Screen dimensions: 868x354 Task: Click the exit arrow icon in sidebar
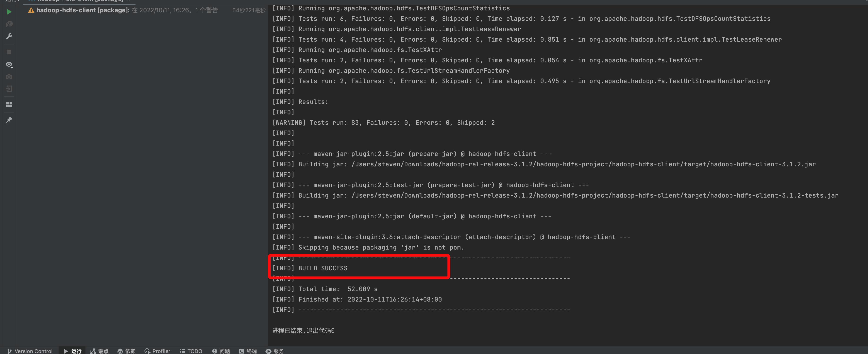pyautogui.click(x=9, y=89)
